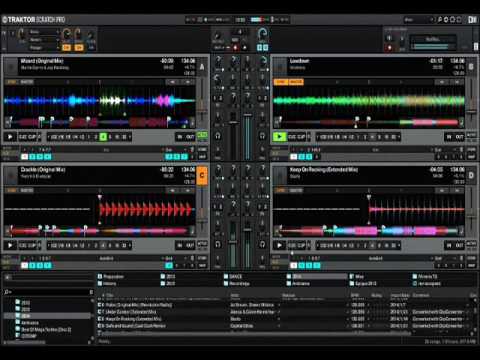Toggle SYNC on deck C

[11, 191]
